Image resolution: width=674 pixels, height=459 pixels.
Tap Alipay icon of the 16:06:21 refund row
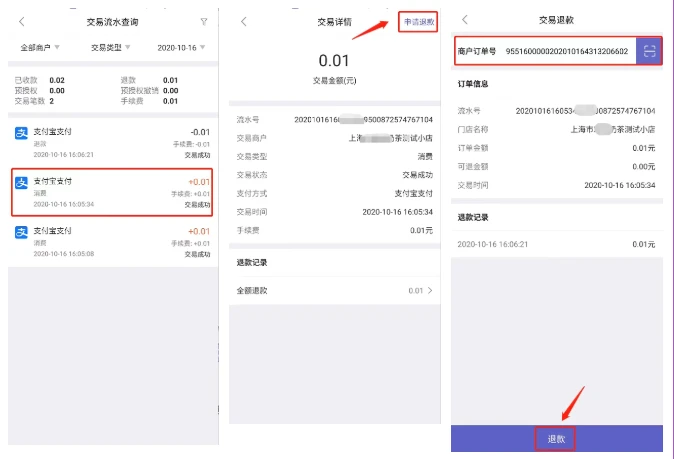[21, 133]
